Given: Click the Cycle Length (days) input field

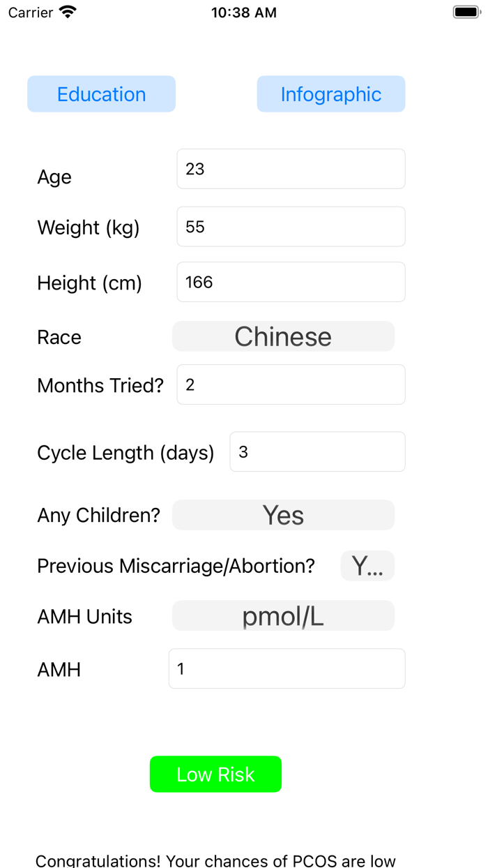Looking at the screenshot, I should (317, 451).
